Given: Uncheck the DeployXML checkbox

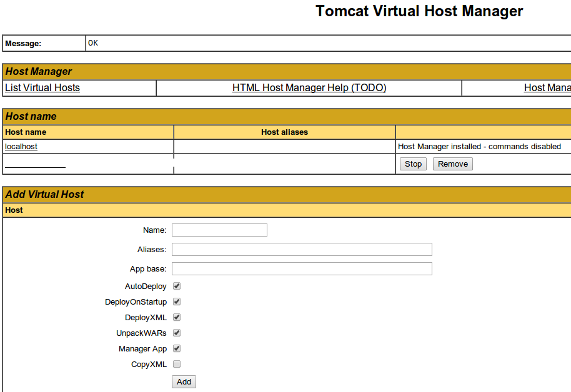Looking at the screenshot, I should pyautogui.click(x=177, y=317).
